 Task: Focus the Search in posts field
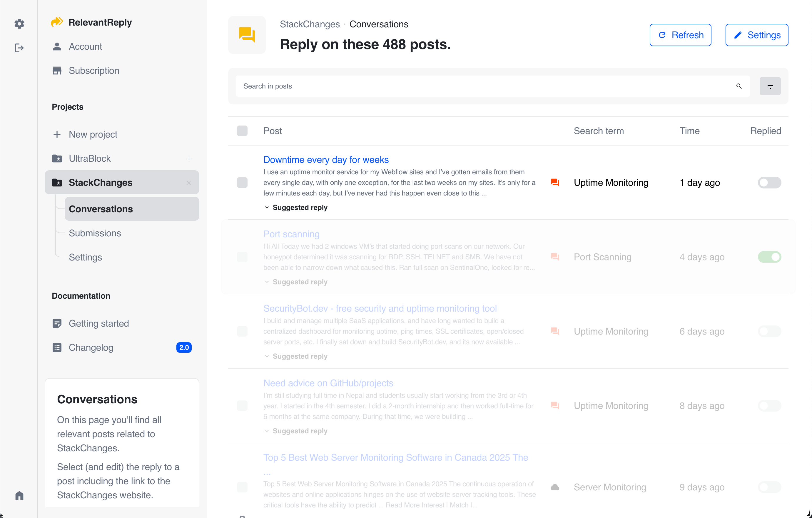pyautogui.click(x=493, y=86)
